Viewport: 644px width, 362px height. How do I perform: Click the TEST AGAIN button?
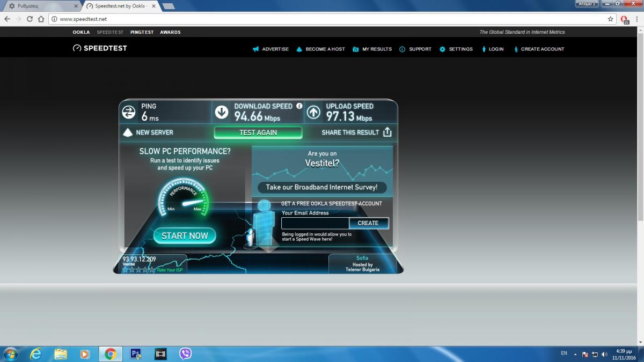point(258,132)
